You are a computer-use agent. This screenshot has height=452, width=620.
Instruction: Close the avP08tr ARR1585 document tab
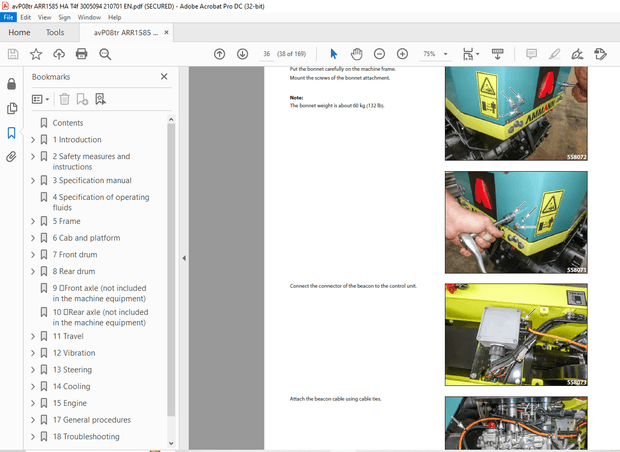pos(166,32)
